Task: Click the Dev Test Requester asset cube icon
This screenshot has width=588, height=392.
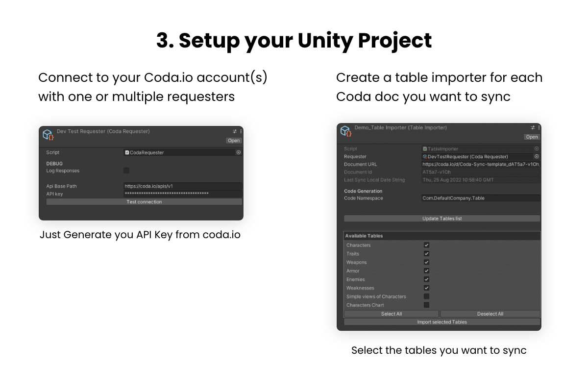Action: coord(48,135)
